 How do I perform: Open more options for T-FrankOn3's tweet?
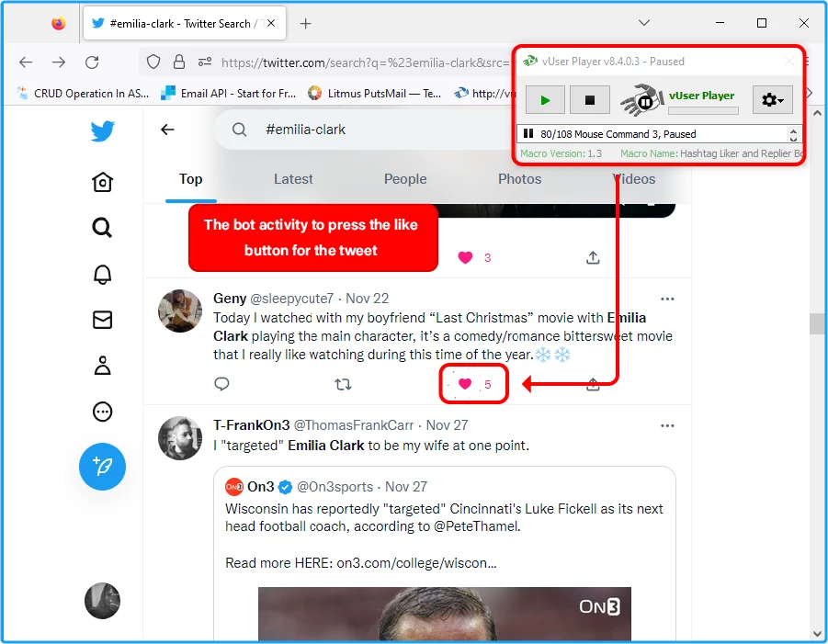coord(667,425)
